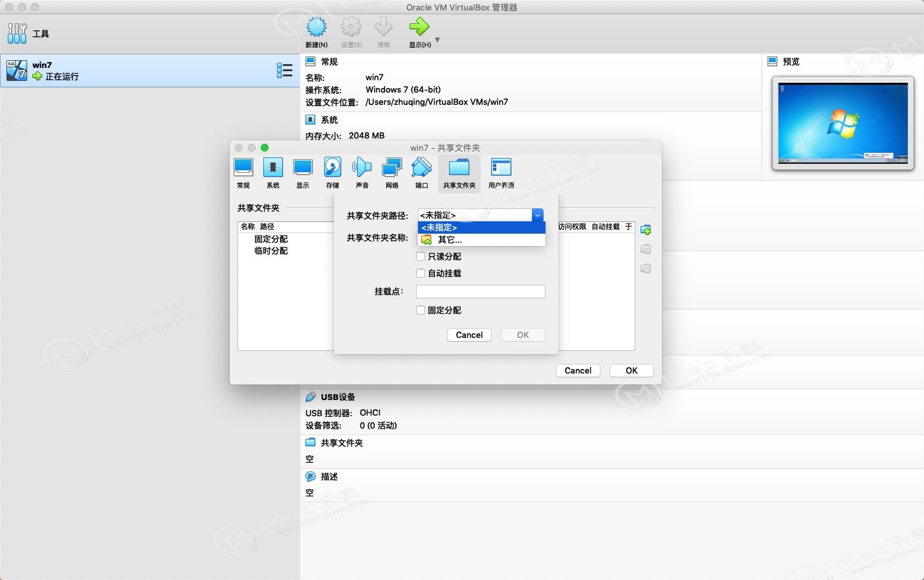The image size is (924, 580).
Task: Open the dropdown arrow next to Show (显示)
Action: [437, 40]
